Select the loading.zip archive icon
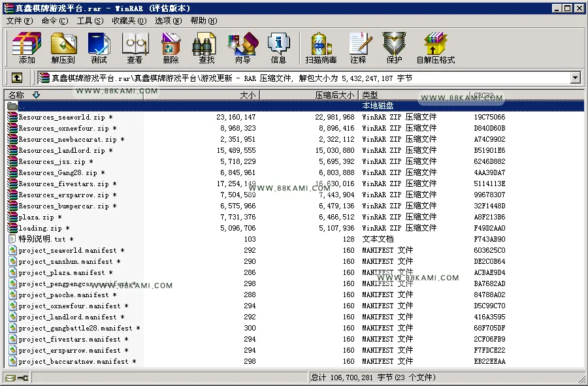 12,228
